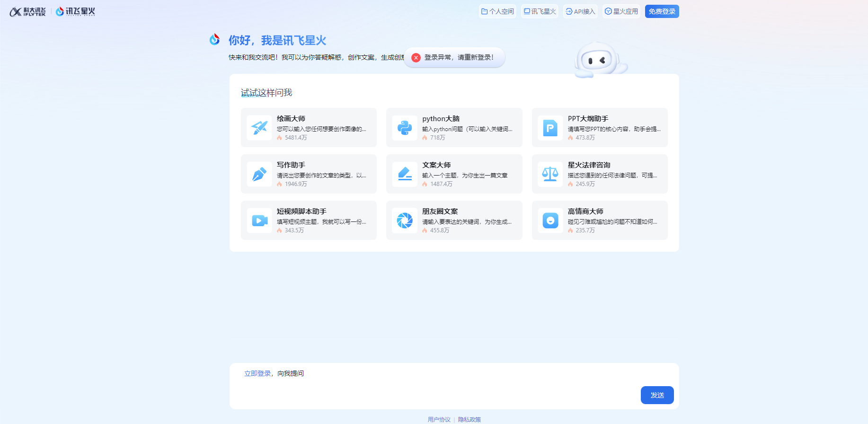The image size is (868, 424).
Task: Open the python大脑 Python icon
Action: tap(405, 128)
